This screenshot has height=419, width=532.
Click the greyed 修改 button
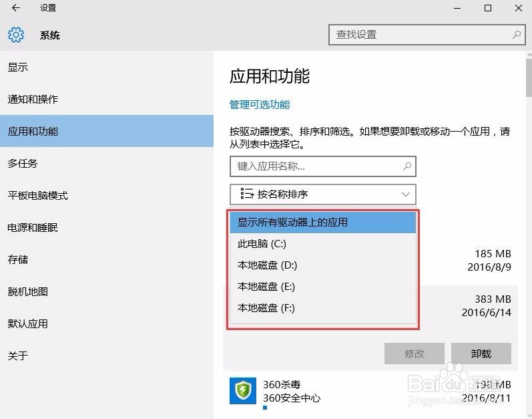(x=415, y=354)
